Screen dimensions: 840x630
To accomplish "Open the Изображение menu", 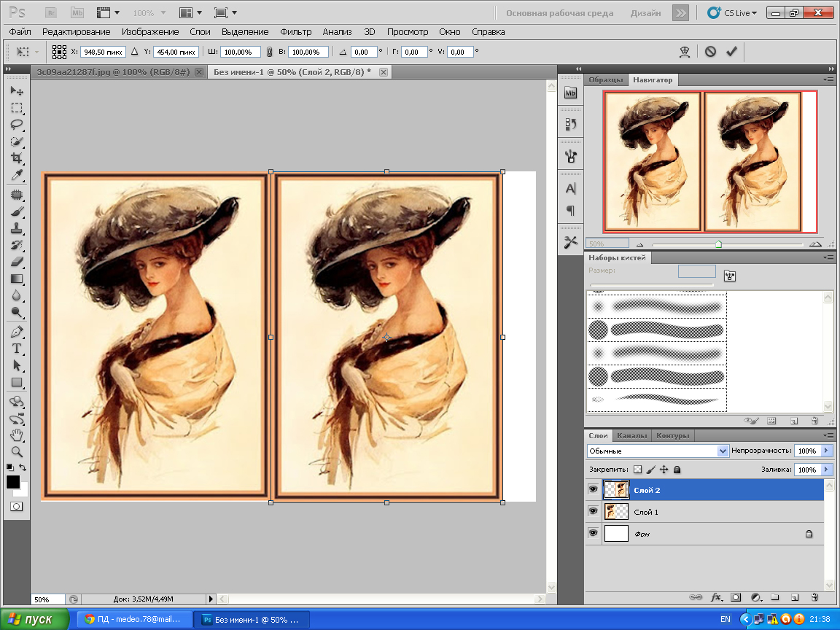I will (x=150, y=31).
